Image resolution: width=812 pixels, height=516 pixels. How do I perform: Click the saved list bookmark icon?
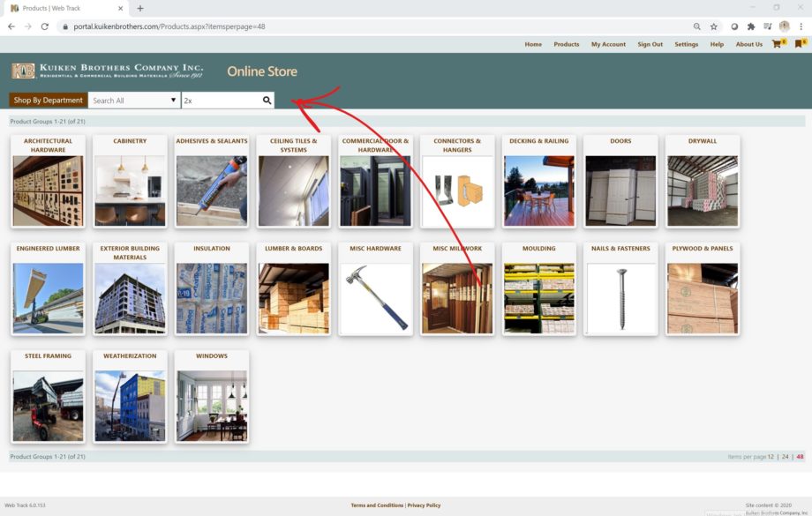tap(799, 44)
